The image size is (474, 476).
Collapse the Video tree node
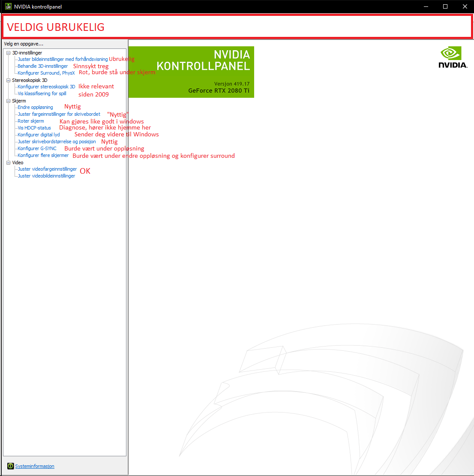9,163
